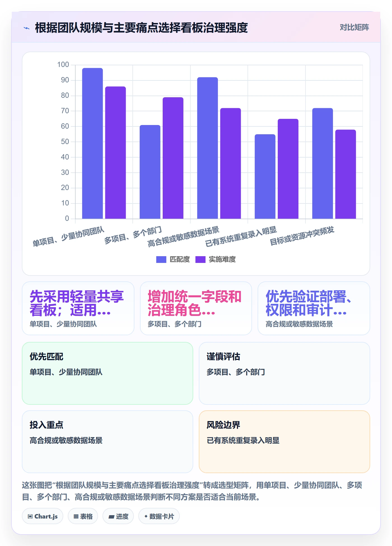
Task: Toggle the 匹配度 legend color swatch
Action: pyautogui.click(x=161, y=260)
